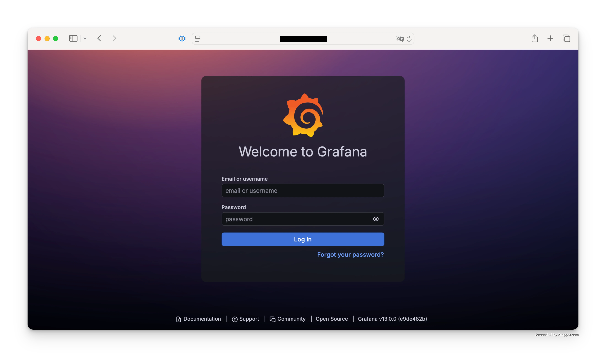Image resolution: width=606 pixels, height=364 pixels.
Task: Click the Grafana v13.0.0 version link
Action: point(392,319)
